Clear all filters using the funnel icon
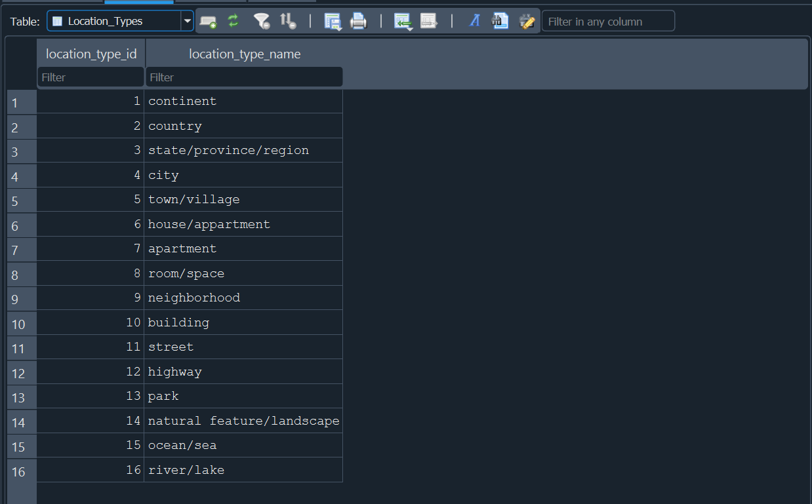 point(262,21)
